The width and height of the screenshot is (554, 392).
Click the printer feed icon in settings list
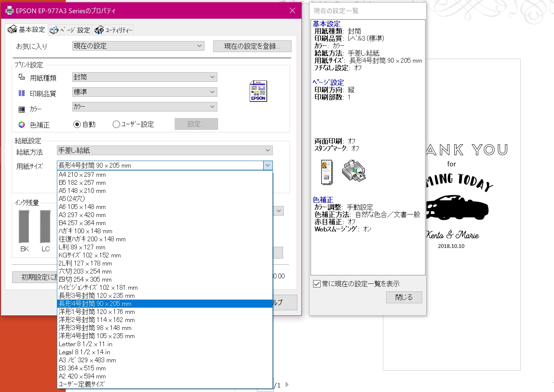[x=354, y=171]
